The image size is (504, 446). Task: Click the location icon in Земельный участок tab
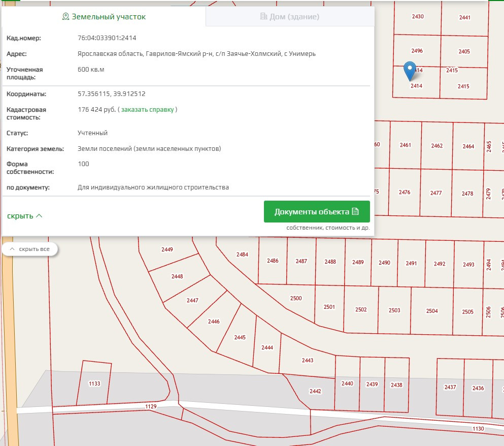point(65,17)
